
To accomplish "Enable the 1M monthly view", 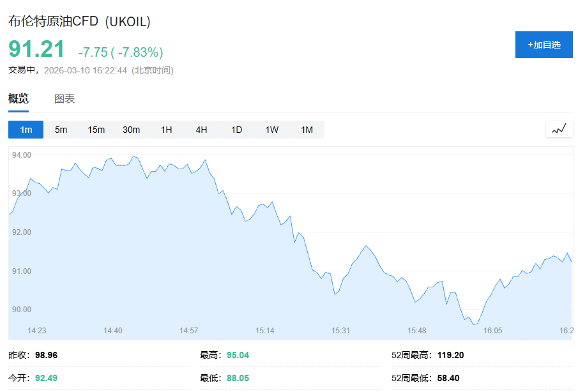I will pos(306,129).
